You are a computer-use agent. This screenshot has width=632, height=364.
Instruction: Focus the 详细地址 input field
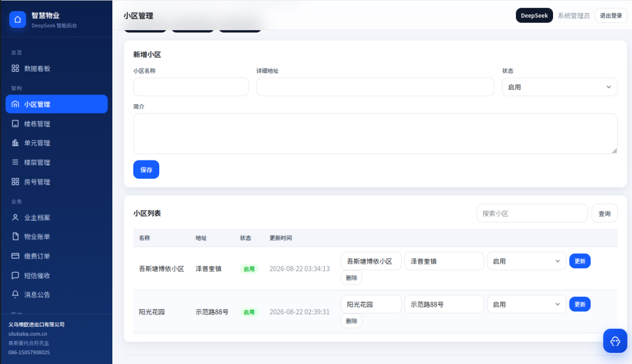(x=375, y=87)
